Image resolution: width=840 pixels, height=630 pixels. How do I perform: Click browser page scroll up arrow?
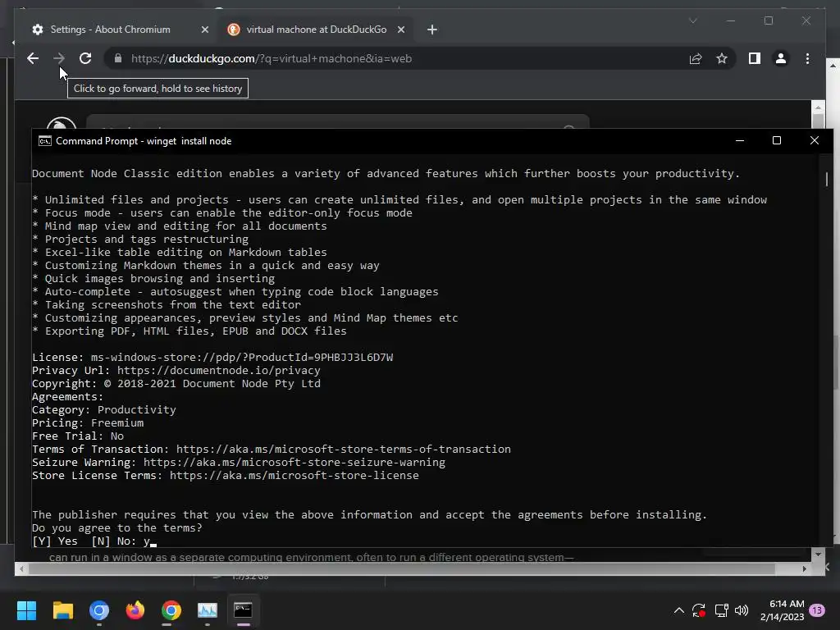click(818, 107)
